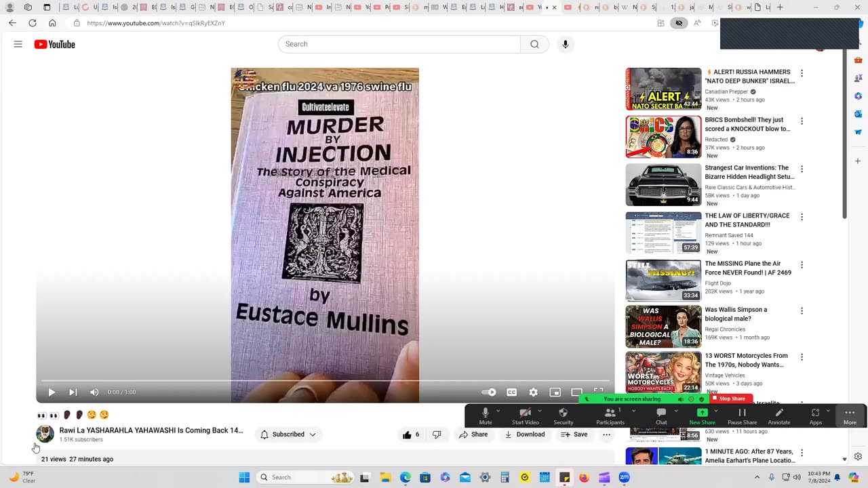Image resolution: width=868 pixels, height=488 pixels.
Task: Toggle theater mode on the player
Action: 576,392
